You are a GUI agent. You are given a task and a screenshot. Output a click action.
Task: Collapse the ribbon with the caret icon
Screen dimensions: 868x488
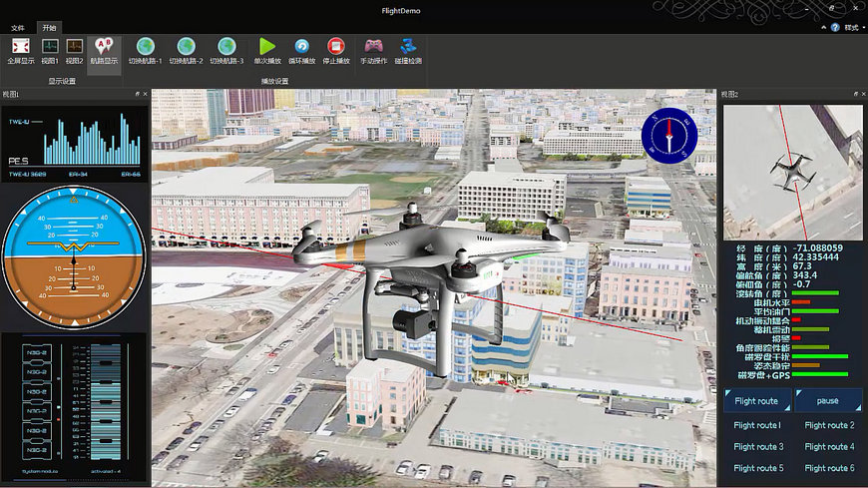(x=824, y=27)
